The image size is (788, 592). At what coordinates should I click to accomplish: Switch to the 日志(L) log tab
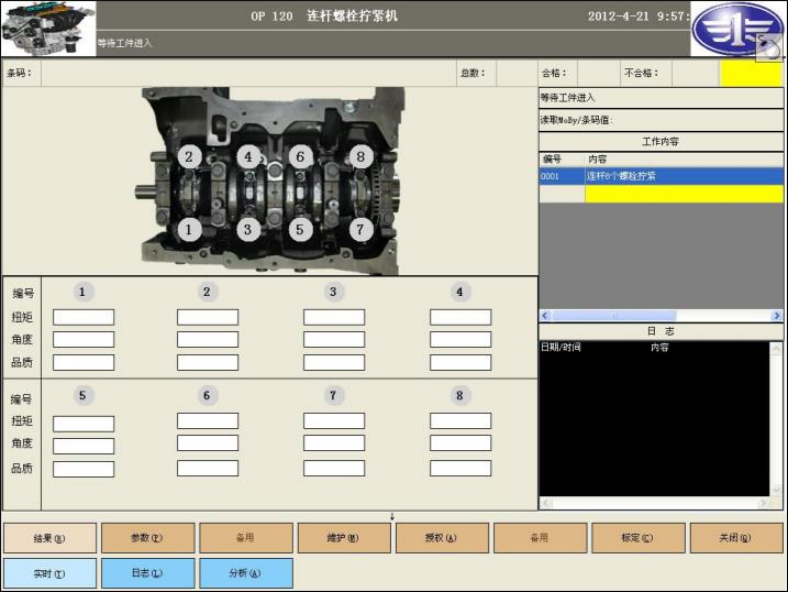(x=147, y=573)
